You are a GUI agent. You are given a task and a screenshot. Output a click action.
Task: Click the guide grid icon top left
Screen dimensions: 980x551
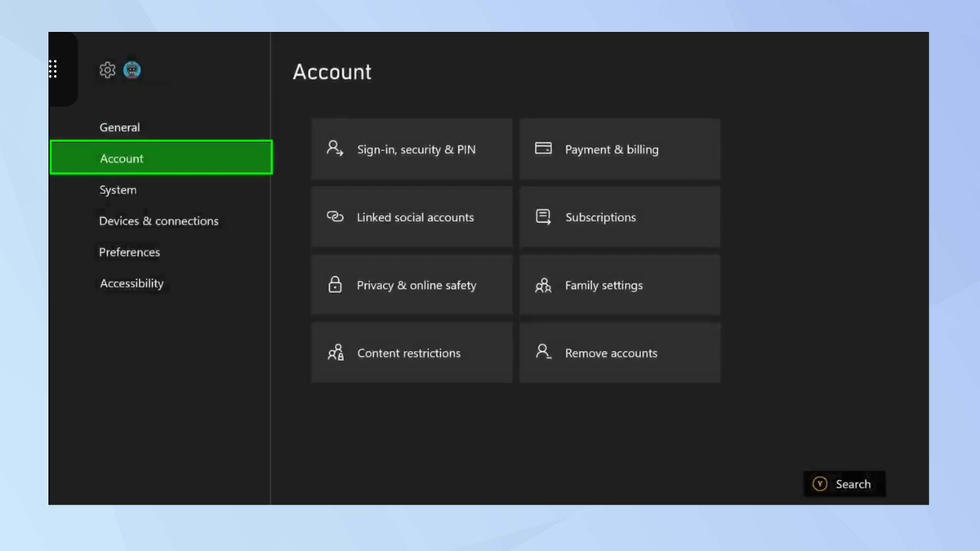(52, 69)
